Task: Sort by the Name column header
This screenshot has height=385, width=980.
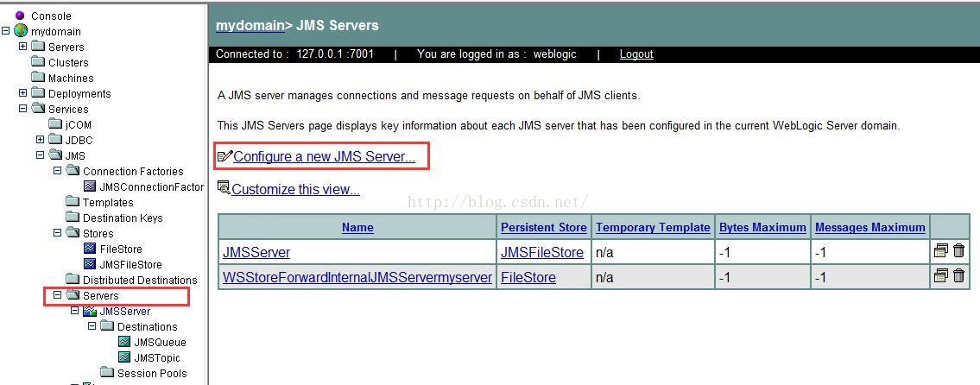Action: (357, 228)
